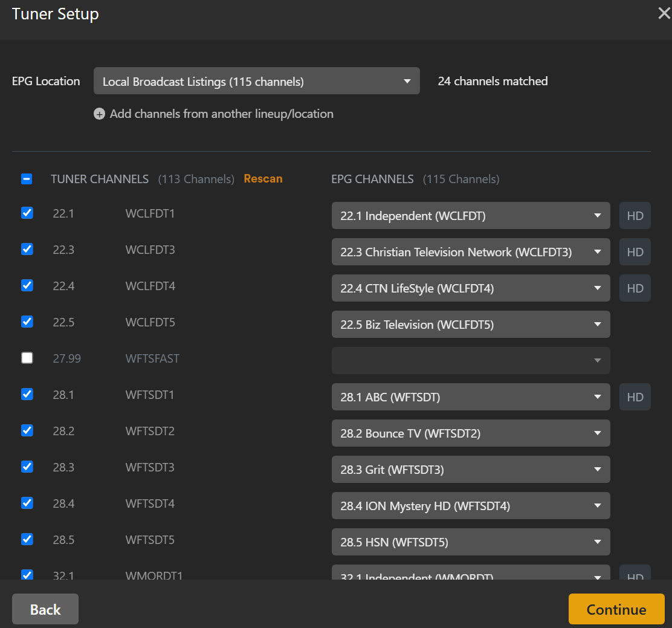Toggle HD badge for 22.4 CTN LifeStyle
Screen dimensions: 672x628
pos(635,288)
